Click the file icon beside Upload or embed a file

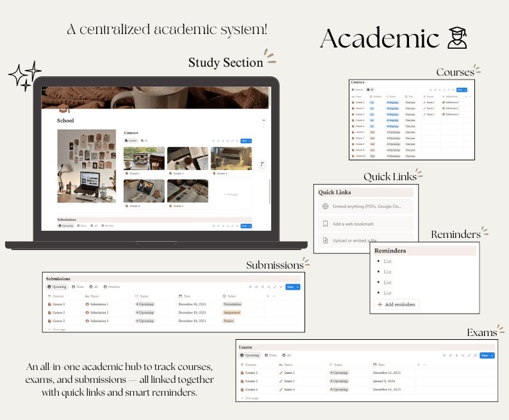(x=325, y=240)
